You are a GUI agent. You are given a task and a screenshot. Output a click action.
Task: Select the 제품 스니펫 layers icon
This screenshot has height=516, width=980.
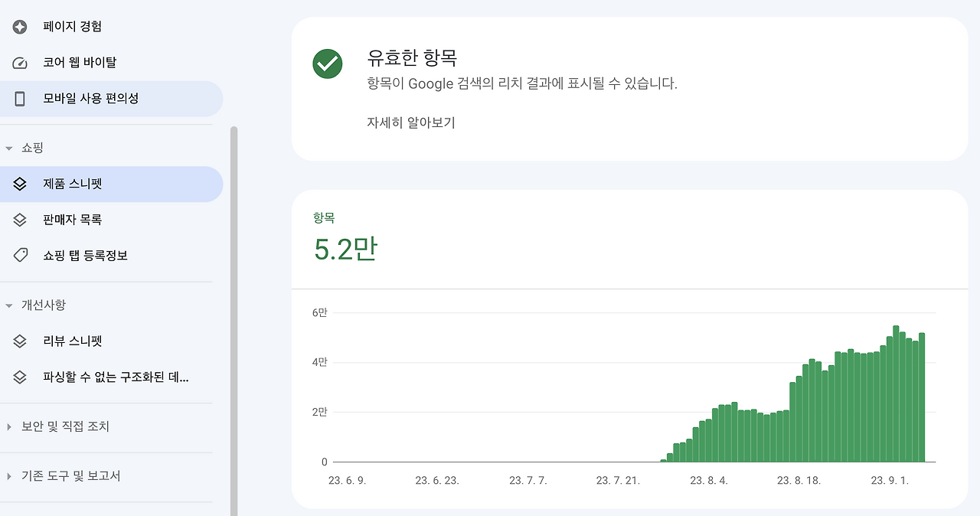coord(18,184)
